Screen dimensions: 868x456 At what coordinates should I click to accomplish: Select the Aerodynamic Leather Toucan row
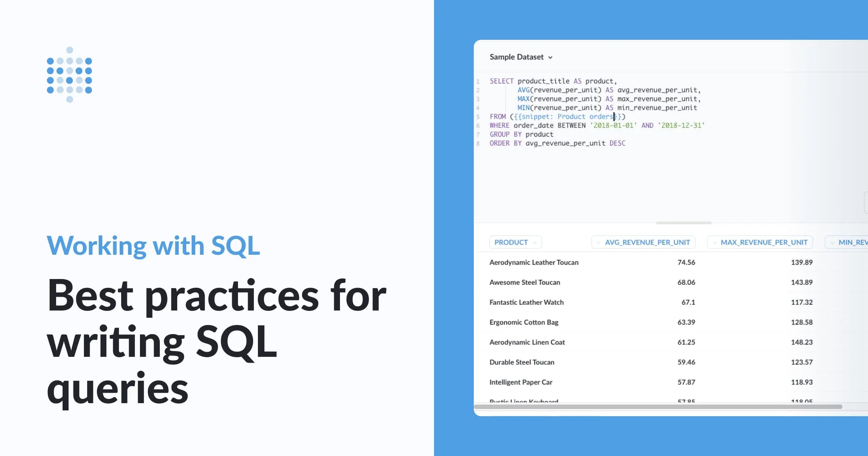click(535, 262)
